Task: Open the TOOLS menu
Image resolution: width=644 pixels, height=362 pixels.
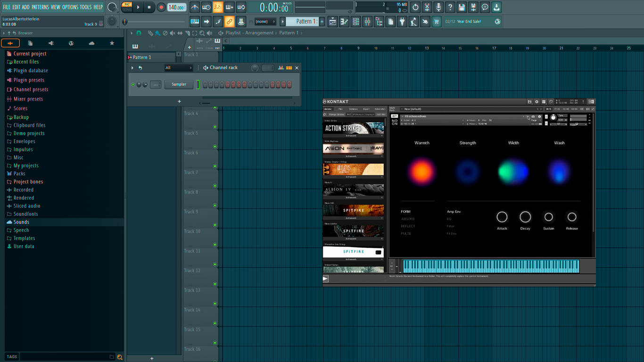Action: [x=86, y=7]
